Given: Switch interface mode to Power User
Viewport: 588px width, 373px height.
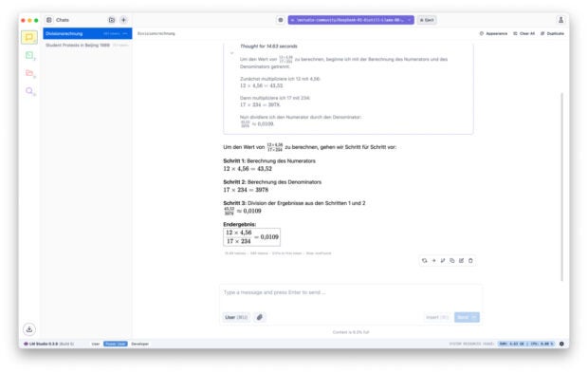Looking at the screenshot, I should 116,344.
